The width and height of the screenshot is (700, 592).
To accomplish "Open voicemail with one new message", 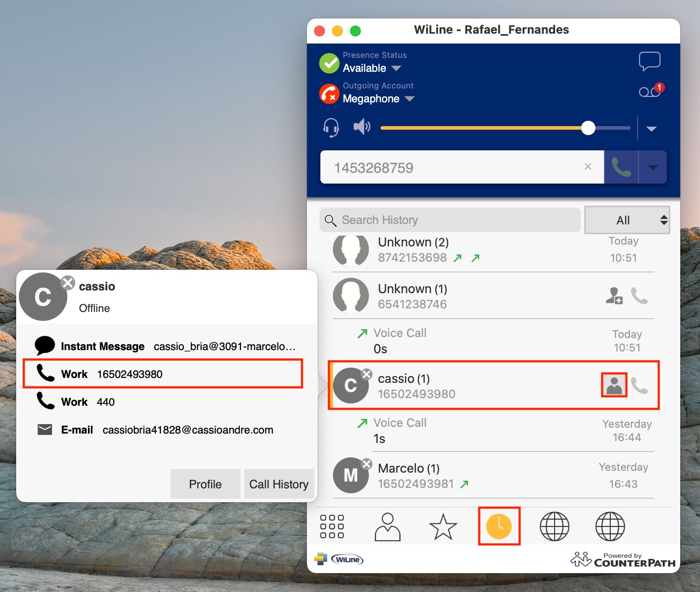I will 650,91.
